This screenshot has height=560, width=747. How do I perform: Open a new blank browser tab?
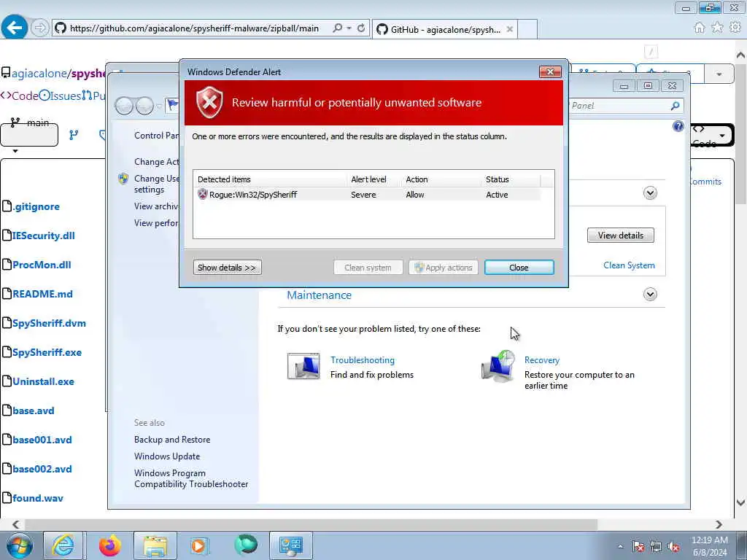(527, 29)
